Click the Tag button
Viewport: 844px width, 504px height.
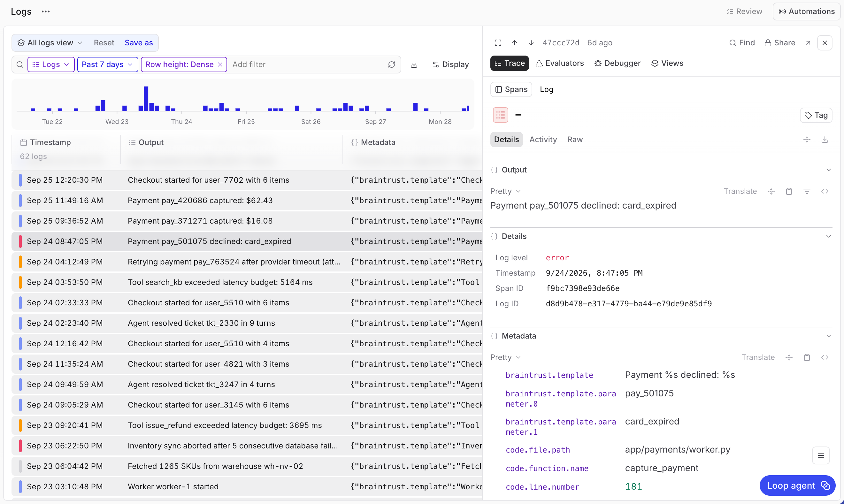(x=816, y=115)
